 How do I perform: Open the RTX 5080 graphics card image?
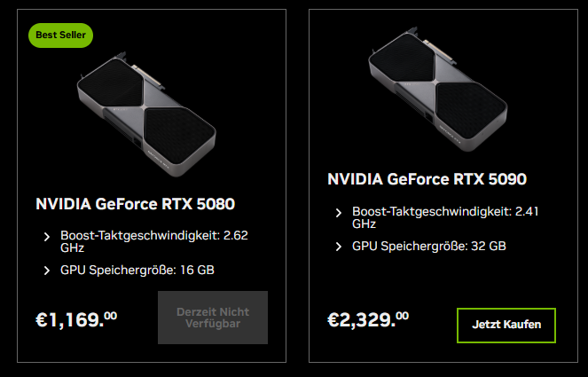[145, 107]
